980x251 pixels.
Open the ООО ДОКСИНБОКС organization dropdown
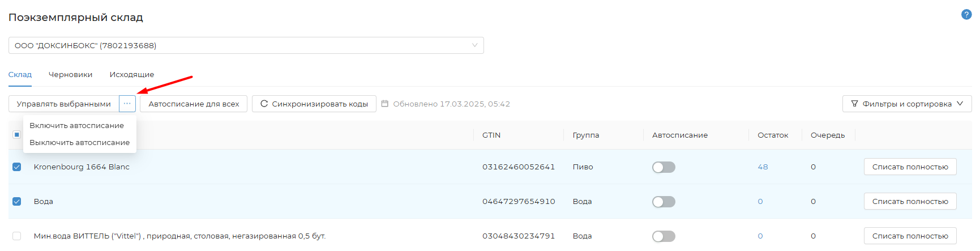click(x=246, y=45)
